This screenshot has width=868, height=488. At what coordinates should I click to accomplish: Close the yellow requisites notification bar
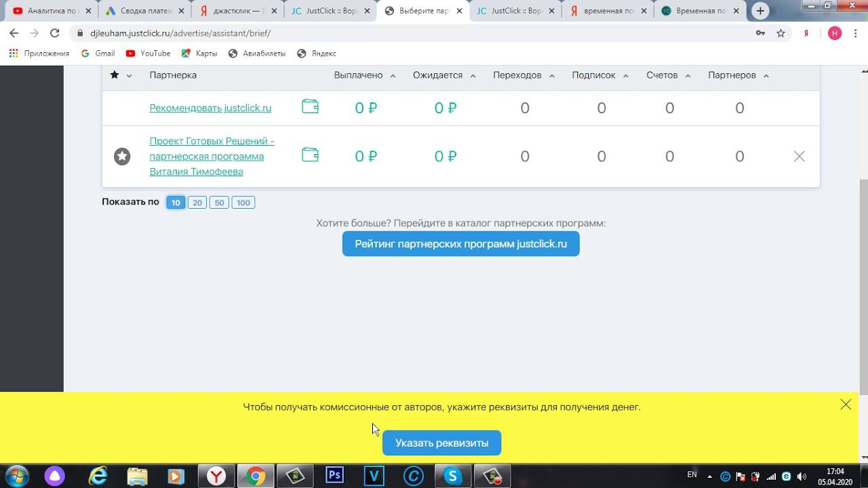click(x=846, y=405)
